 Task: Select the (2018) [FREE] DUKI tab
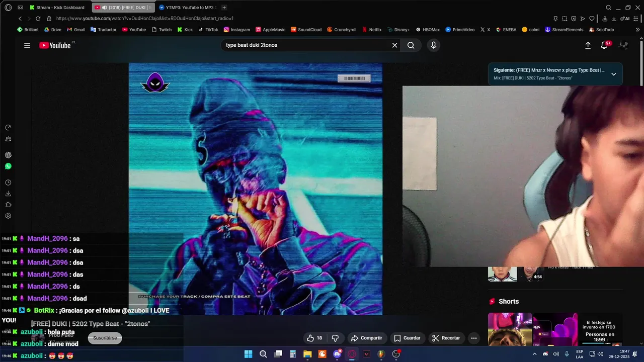[x=123, y=8]
